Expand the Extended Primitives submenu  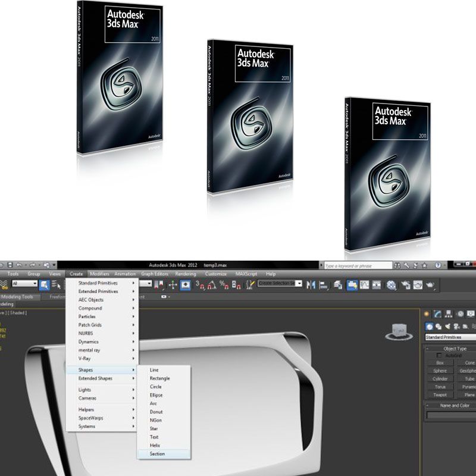(102, 292)
